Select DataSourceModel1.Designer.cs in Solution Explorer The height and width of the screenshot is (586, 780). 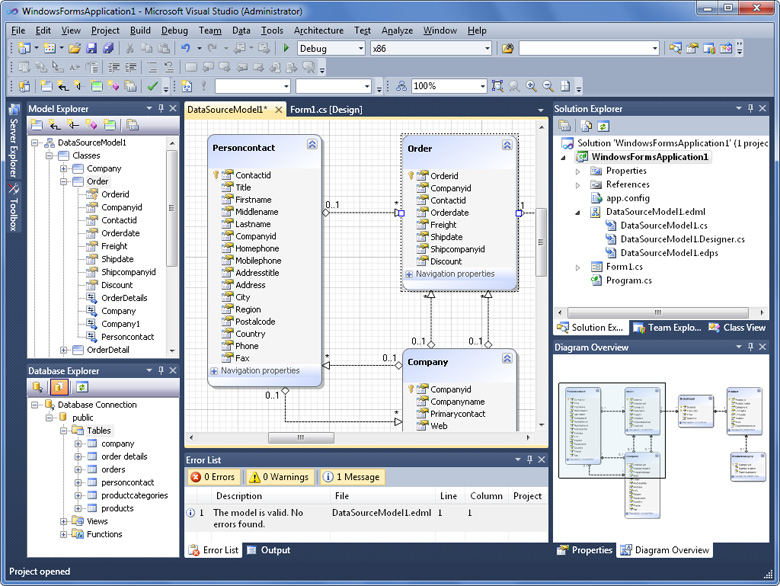pyautogui.click(x=682, y=239)
